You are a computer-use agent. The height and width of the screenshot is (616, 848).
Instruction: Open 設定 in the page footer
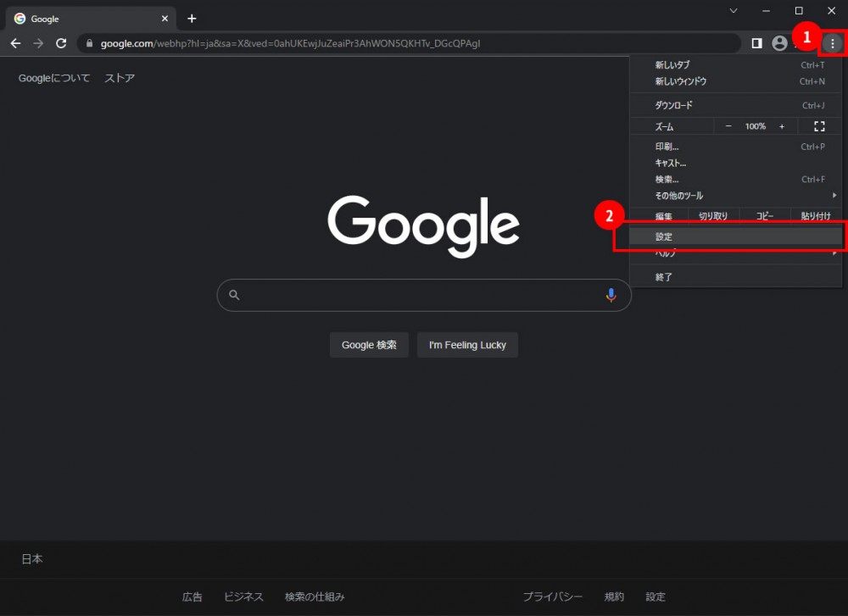pos(655,597)
